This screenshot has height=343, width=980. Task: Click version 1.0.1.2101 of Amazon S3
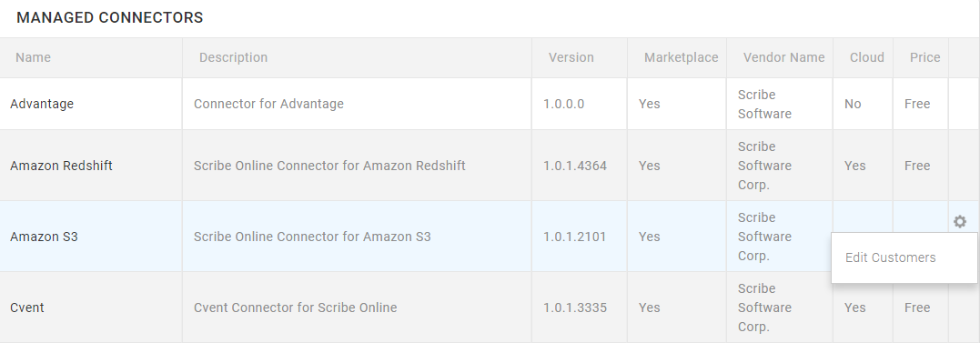pos(574,237)
